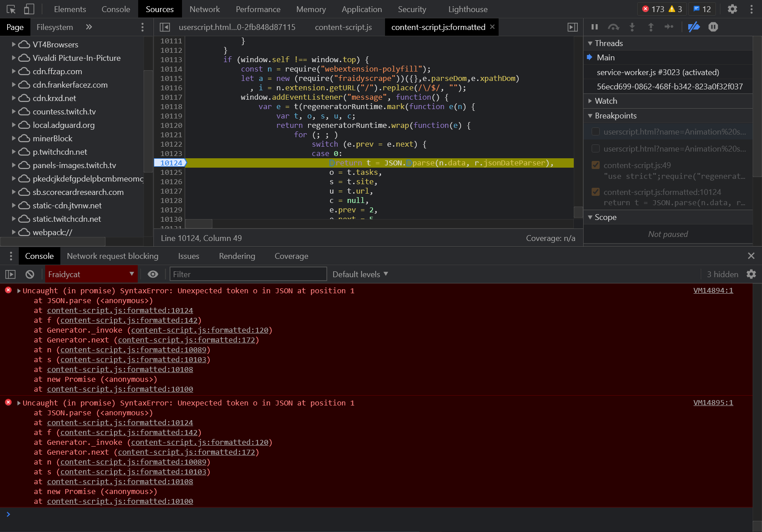Expand the cdn.ffzap.com tree node
This screenshot has height=532, width=762.
[x=14, y=71]
